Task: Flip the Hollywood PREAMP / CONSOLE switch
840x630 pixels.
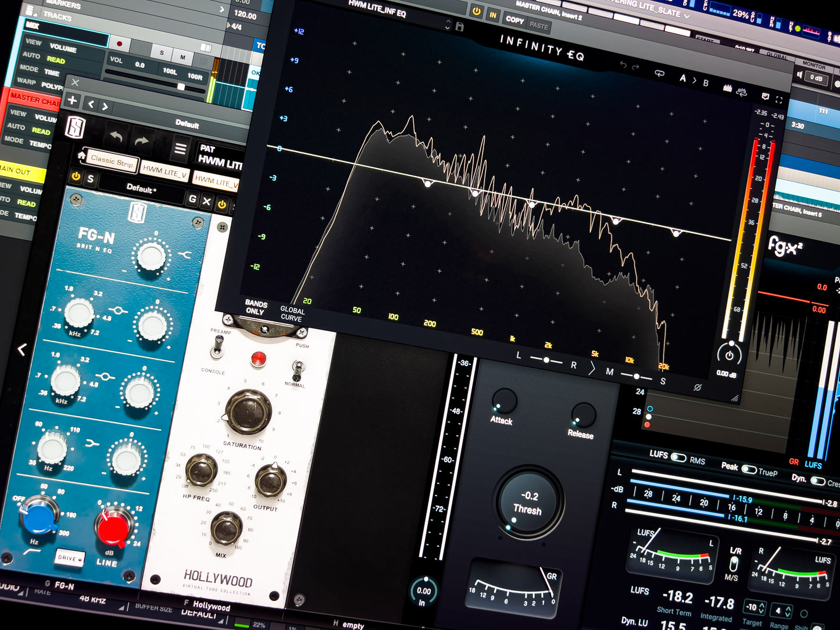Action: pyautogui.click(x=217, y=347)
